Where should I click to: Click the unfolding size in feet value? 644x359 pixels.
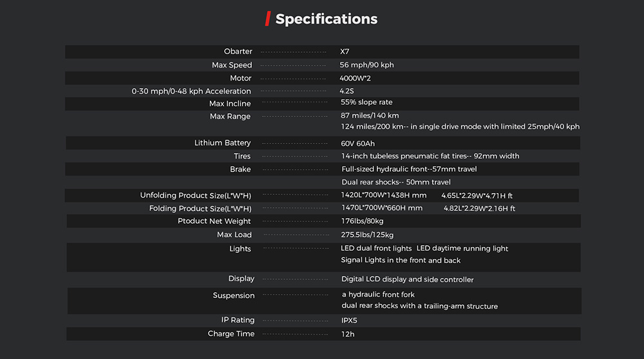tap(477, 196)
